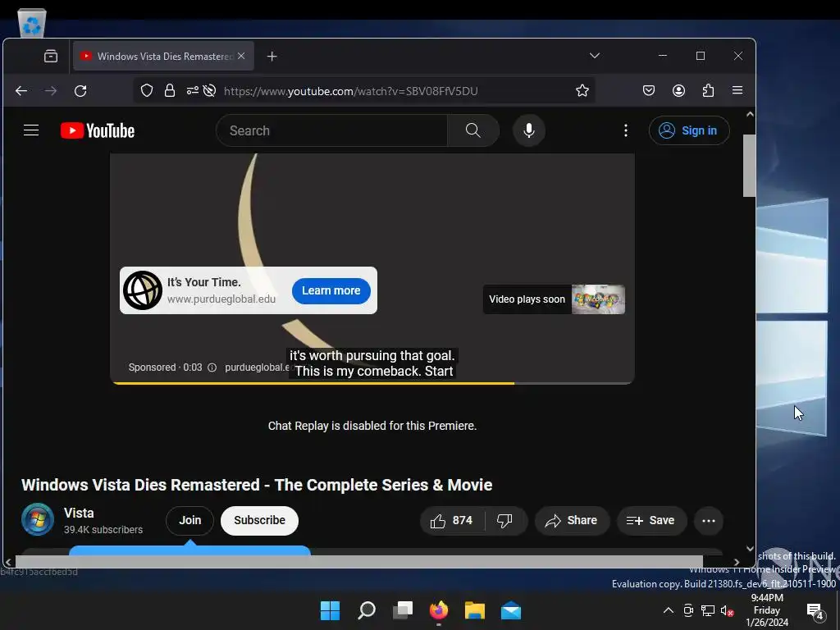Expand the list all tabs chevron
840x630 pixels.
594,55
